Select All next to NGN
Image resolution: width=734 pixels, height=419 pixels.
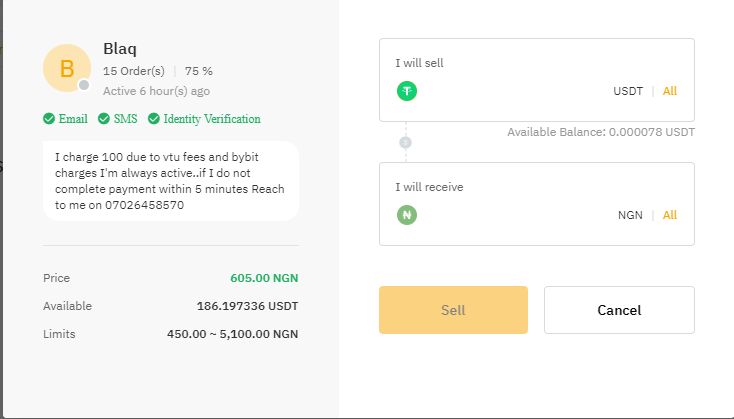(x=669, y=215)
